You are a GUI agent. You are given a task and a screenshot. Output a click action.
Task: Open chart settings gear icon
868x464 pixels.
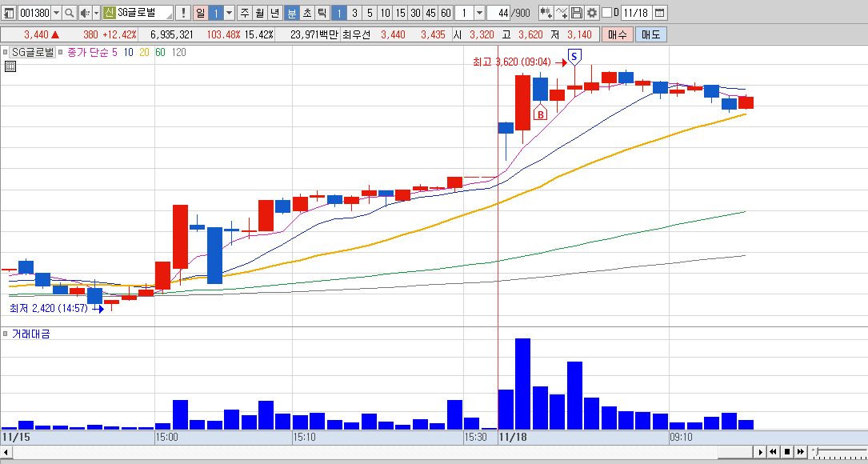pos(592,13)
